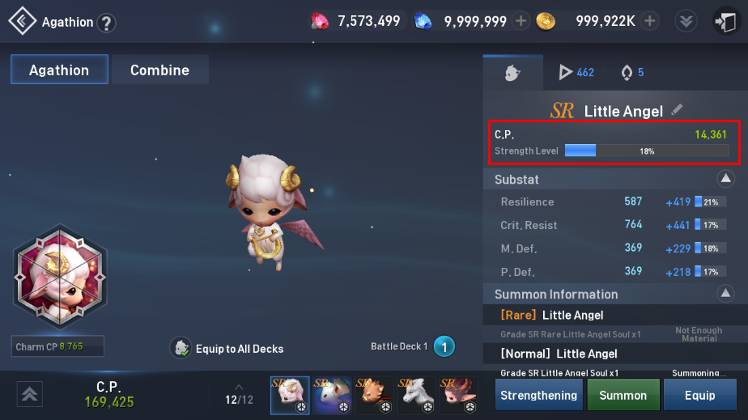
Task: Open the Agathion help question mark
Action: (x=106, y=22)
